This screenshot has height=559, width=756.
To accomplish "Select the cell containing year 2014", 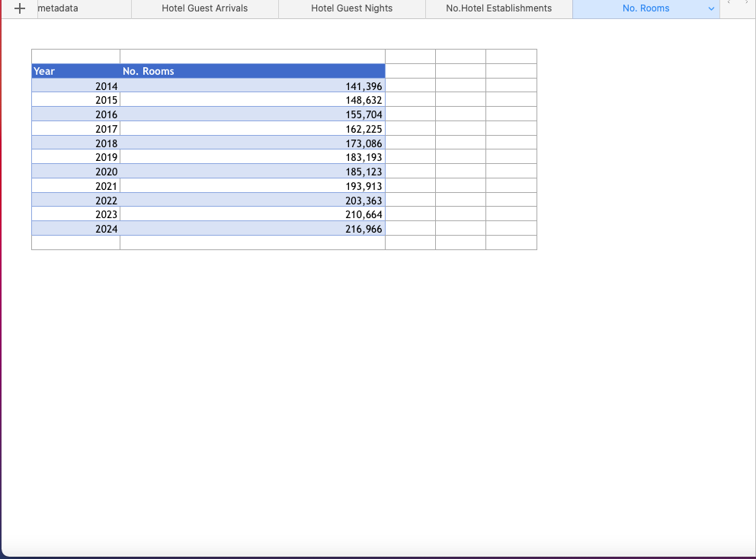I will coord(75,85).
